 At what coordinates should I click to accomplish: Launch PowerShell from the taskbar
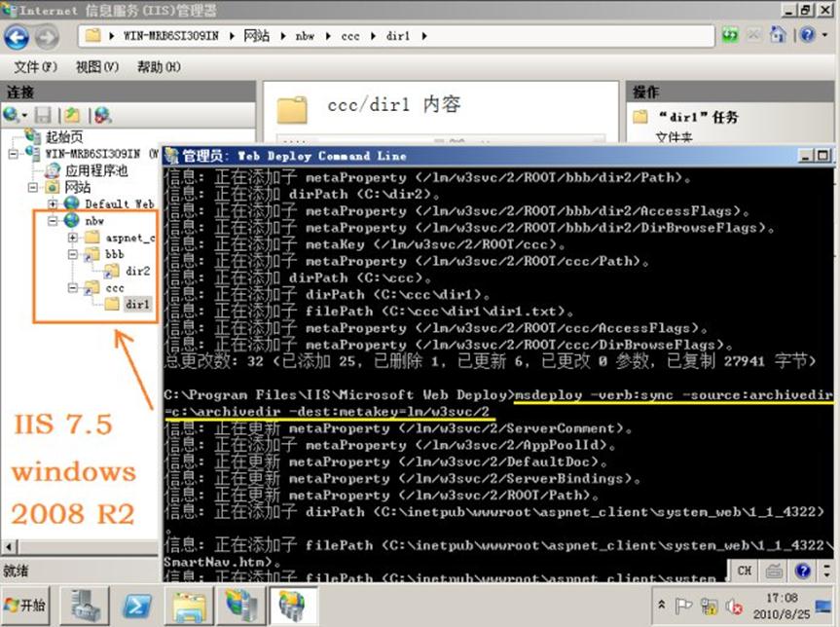pos(136,606)
